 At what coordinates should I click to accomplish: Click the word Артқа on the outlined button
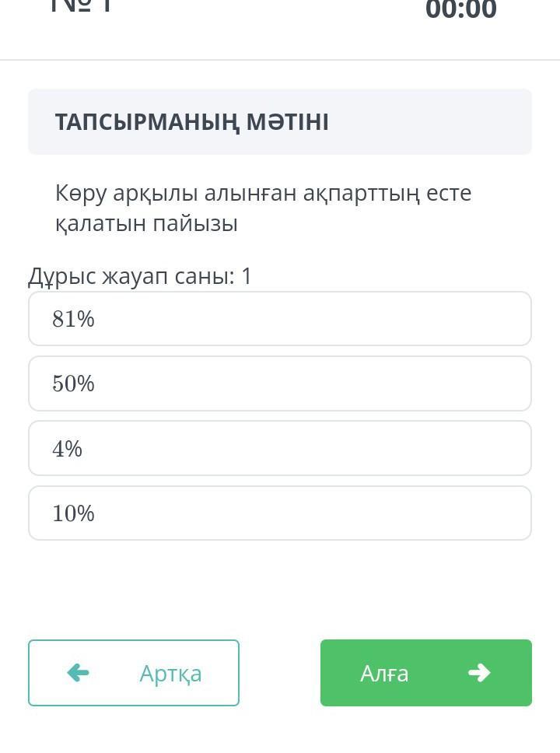click(170, 674)
